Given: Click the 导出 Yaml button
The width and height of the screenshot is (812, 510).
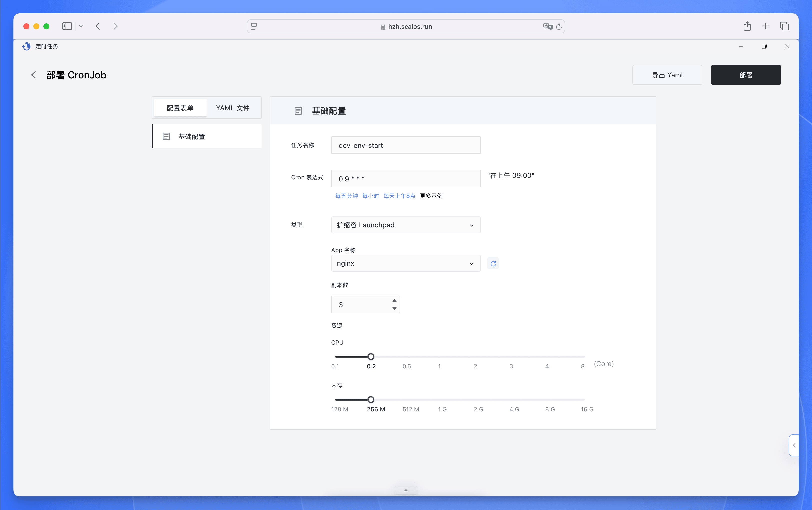Looking at the screenshot, I should pos(667,75).
